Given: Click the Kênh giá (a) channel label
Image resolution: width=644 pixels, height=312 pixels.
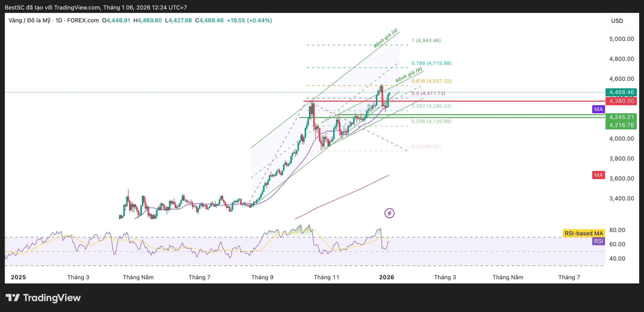Looking at the screenshot, I should [x=385, y=38].
